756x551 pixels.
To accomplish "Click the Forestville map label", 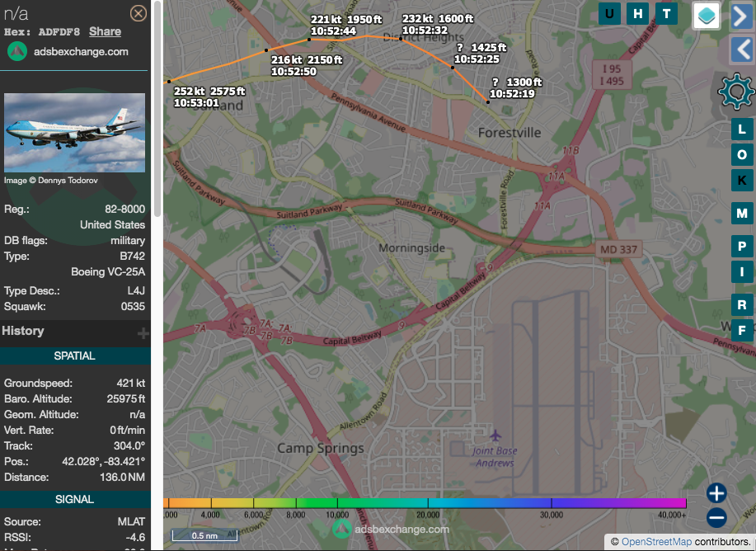I will (x=509, y=133).
